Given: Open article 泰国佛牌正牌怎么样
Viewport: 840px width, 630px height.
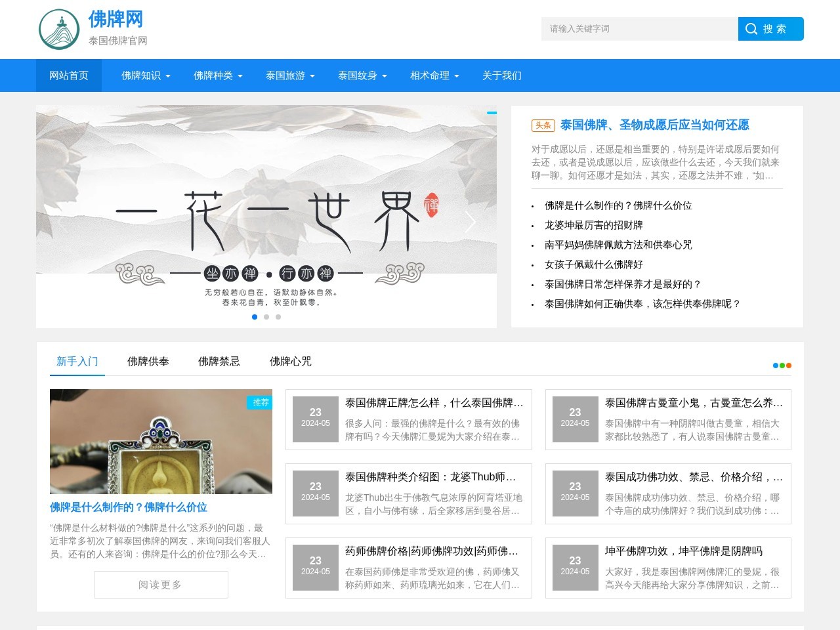Looking at the screenshot, I should click(x=434, y=403).
